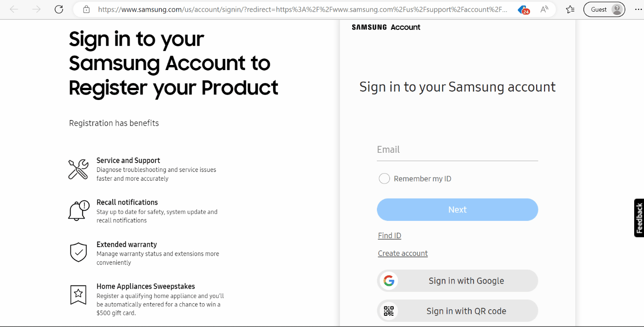The width and height of the screenshot is (644, 327).
Task: Click the Service and Support tools icon
Action: (78, 170)
